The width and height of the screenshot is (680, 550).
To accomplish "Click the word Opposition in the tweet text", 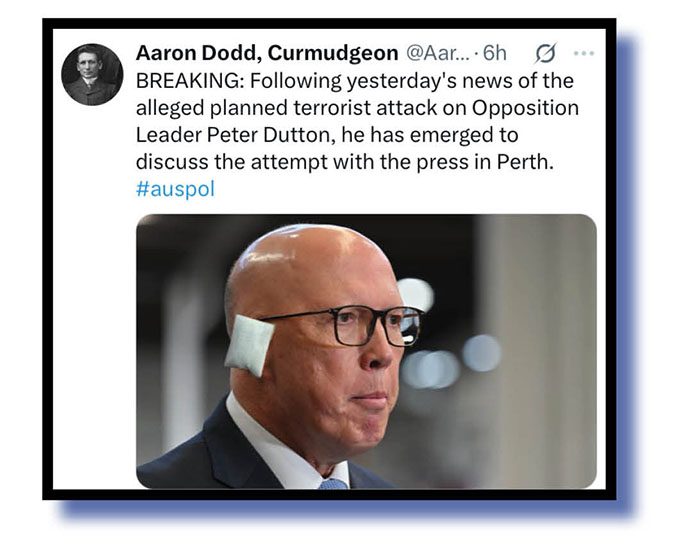I will pos(525,108).
